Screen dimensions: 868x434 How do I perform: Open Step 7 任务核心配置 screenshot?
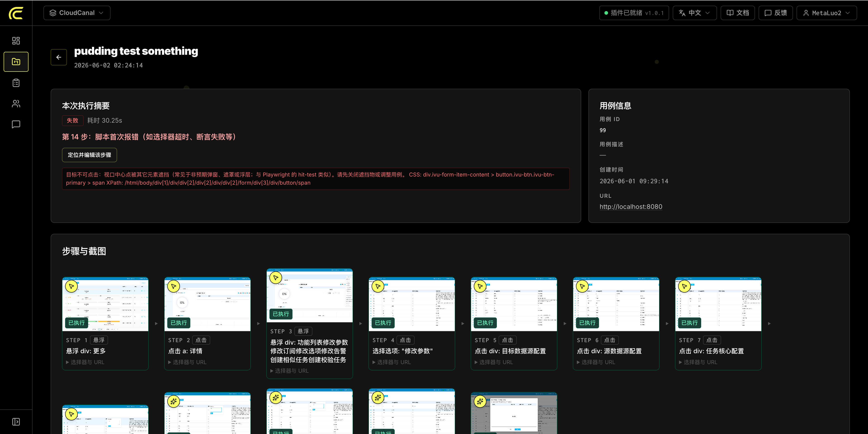(718, 304)
